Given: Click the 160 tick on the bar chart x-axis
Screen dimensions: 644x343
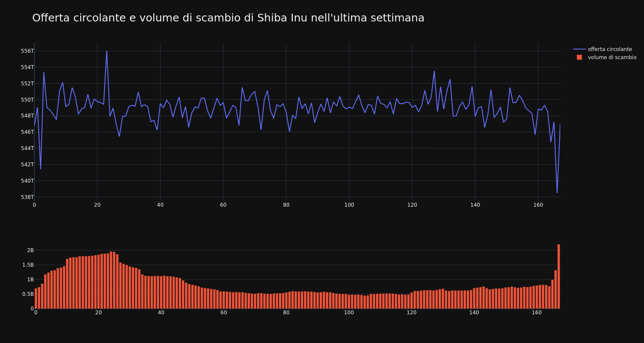Looking at the screenshot, I should 537,313.
